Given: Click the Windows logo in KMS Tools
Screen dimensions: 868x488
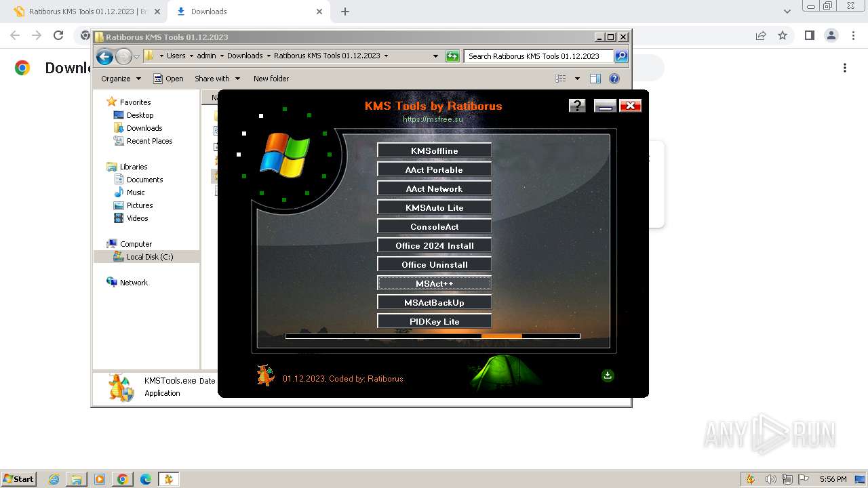Looking at the screenshot, I should coord(285,155).
